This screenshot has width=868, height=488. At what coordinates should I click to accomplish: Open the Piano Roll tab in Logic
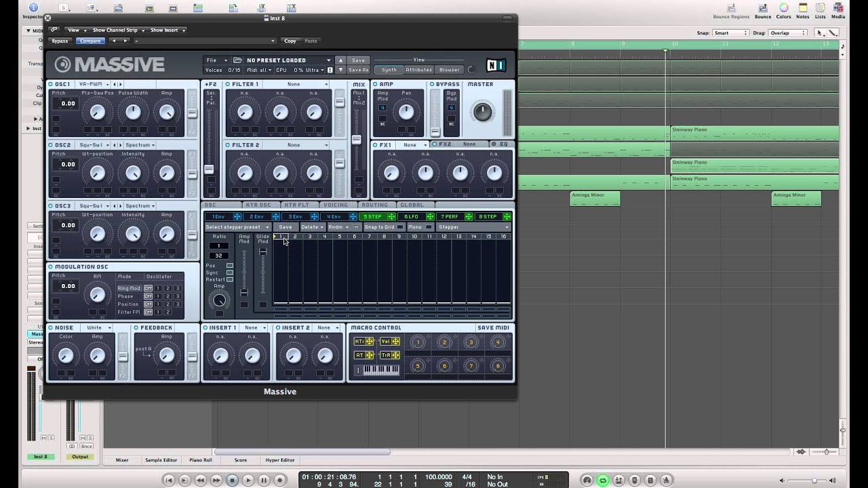(x=200, y=460)
